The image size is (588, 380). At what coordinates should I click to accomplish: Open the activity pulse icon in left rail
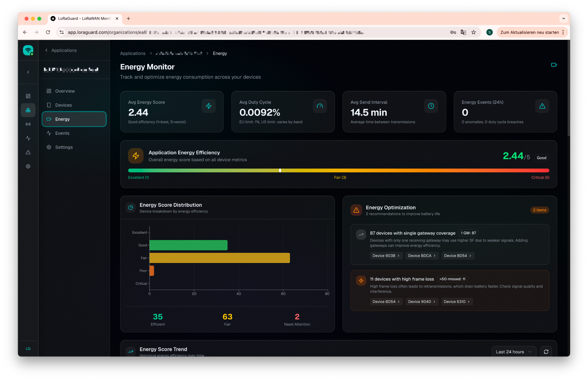[x=28, y=138]
